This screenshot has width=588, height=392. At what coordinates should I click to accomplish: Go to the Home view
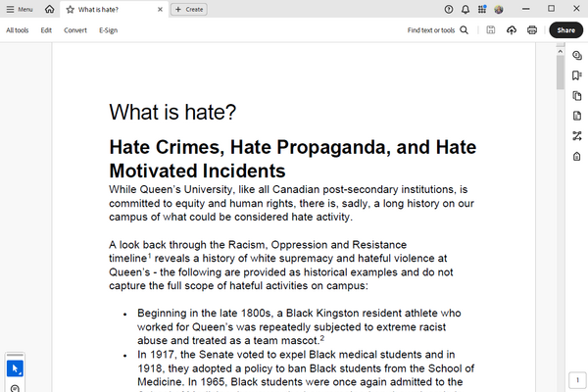click(x=50, y=10)
